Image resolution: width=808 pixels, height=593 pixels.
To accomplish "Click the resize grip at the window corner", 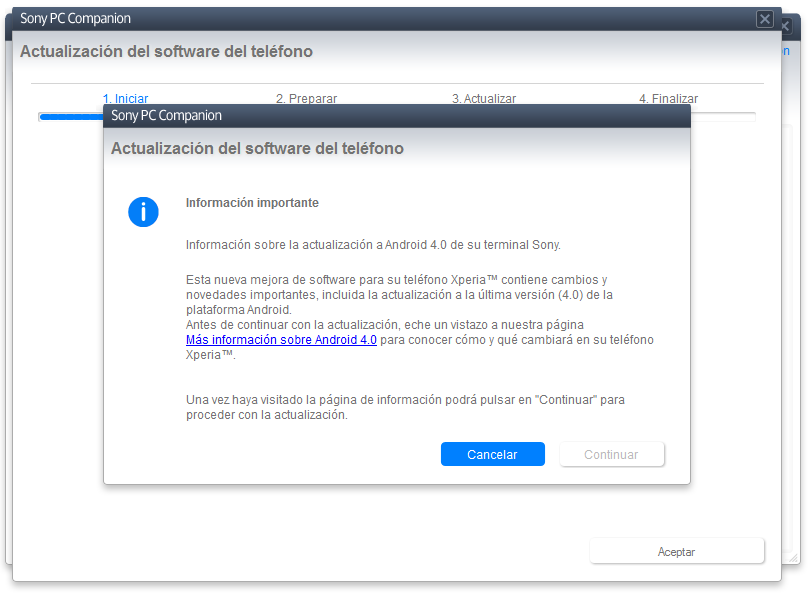I will [x=794, y=557].
